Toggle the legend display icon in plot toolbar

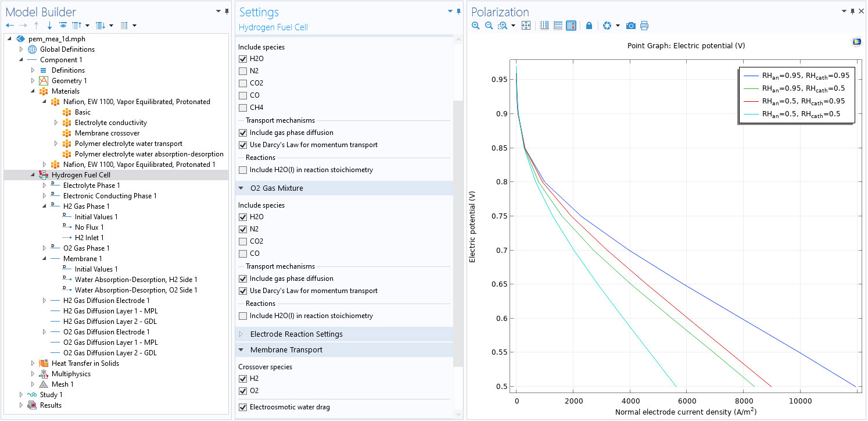pos(571,26)
